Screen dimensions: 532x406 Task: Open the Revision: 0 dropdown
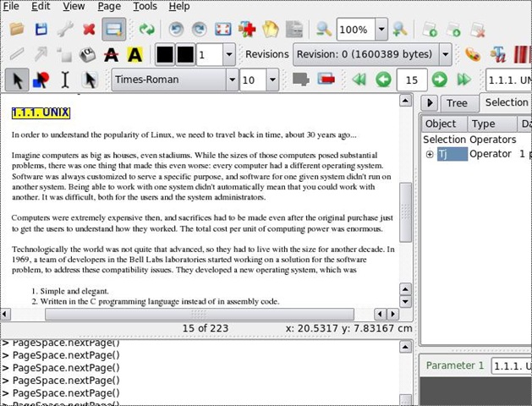[x=446, y=54]
